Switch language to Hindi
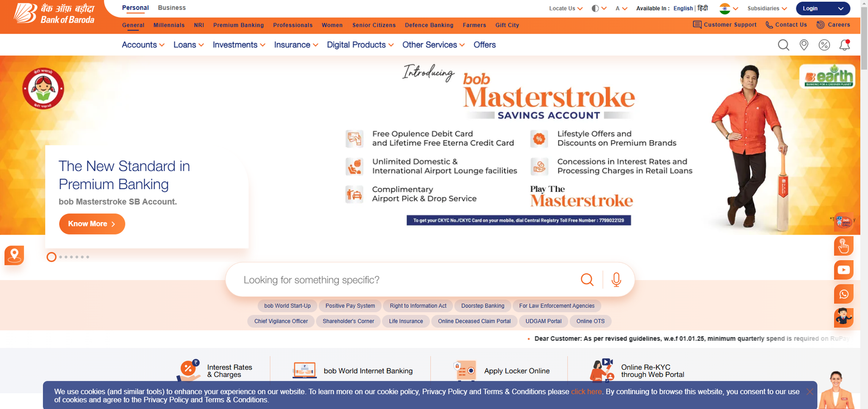868x409 pixels. tap(703, 8)
